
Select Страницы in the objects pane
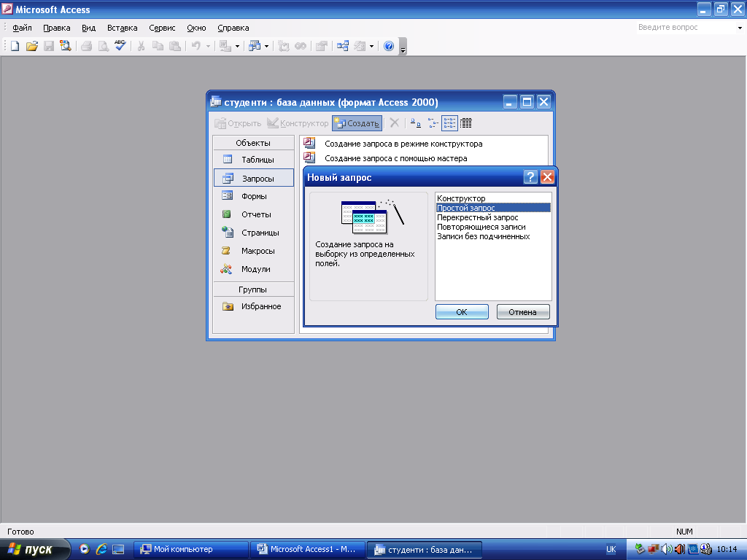click(x=253, y=233)
